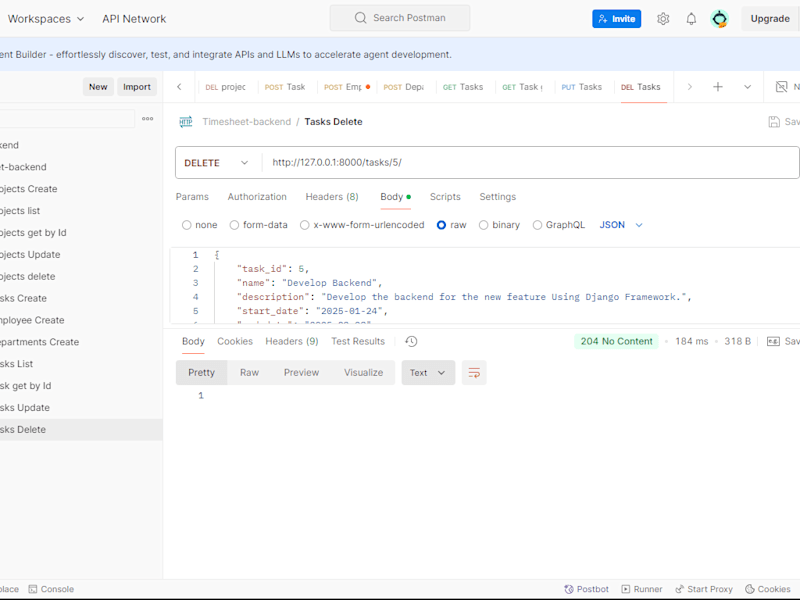This screenshot has height=600, width=800.
Task: Open the Scripts request tab
Action: (x=445, y=197)
